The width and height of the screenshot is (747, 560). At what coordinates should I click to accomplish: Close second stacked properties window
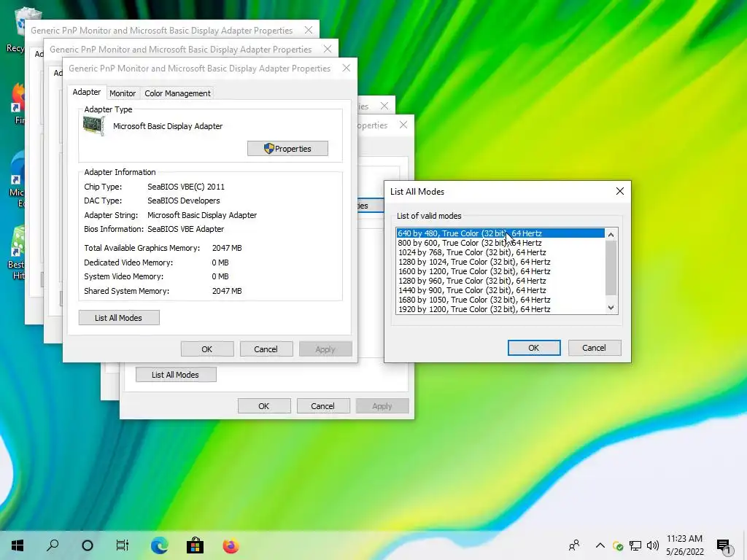tap(328, 49)
